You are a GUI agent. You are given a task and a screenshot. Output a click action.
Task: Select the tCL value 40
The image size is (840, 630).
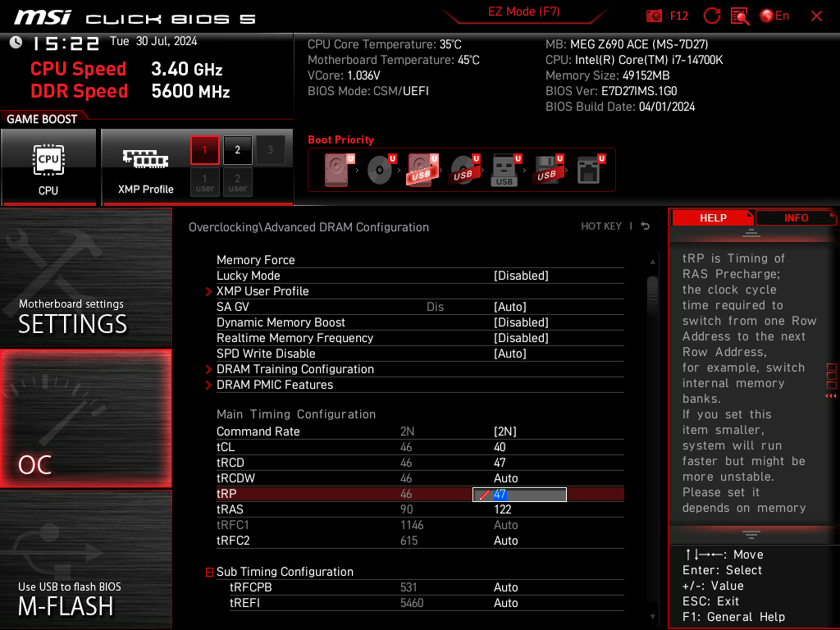[x=500, y=447]
